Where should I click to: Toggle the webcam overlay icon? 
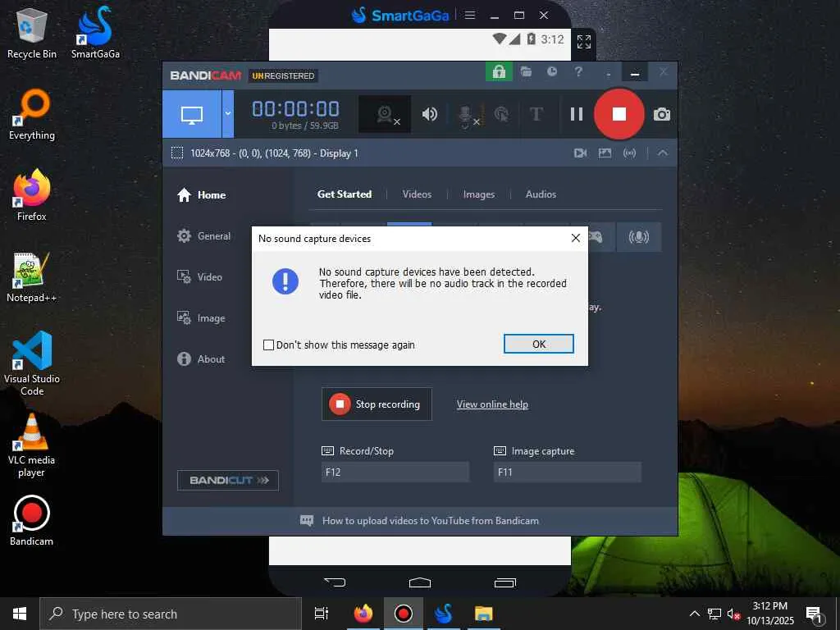pyautogui.click(x=385, y=114)
